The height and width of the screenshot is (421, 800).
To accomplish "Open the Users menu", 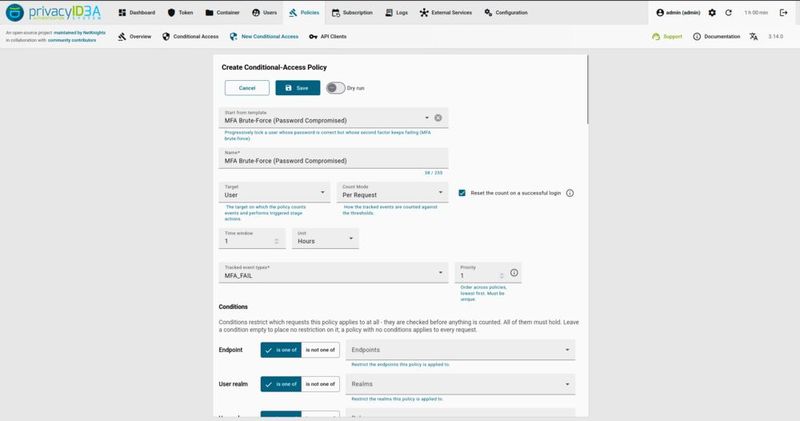I will click(x=264, y=13).
